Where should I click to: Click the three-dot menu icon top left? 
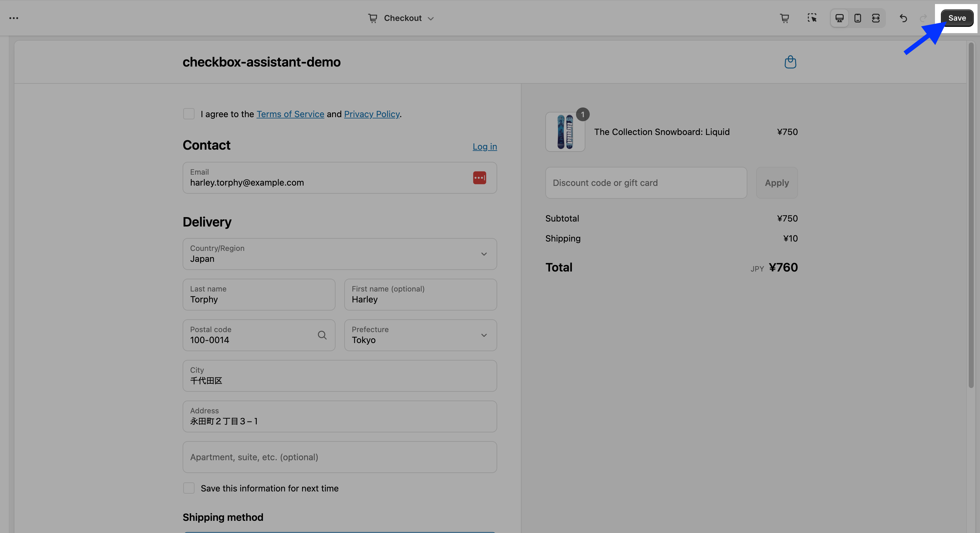point(14,18)
